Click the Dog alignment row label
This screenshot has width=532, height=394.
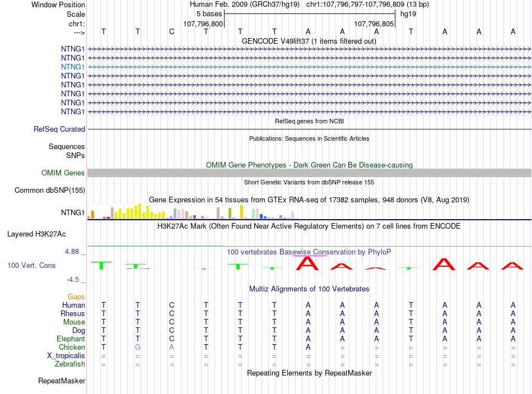pos(78,331)
